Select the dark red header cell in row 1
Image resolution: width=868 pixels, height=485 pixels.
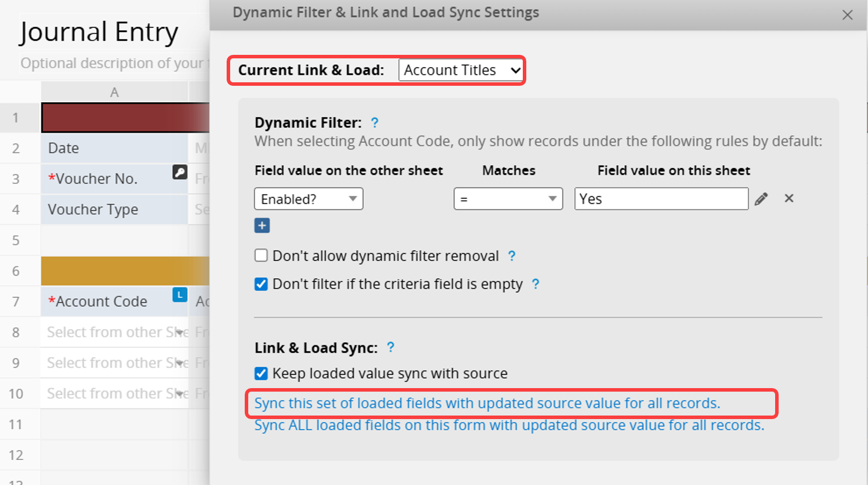[x=125, y=118]
